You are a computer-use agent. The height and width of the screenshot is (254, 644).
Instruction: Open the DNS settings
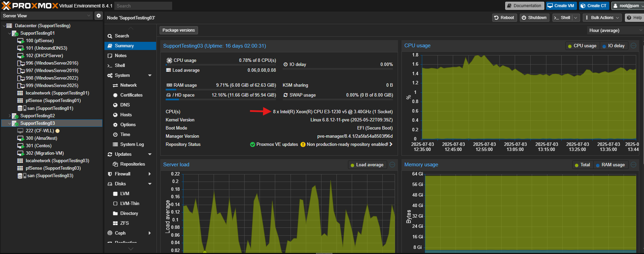tap(130, 105)
